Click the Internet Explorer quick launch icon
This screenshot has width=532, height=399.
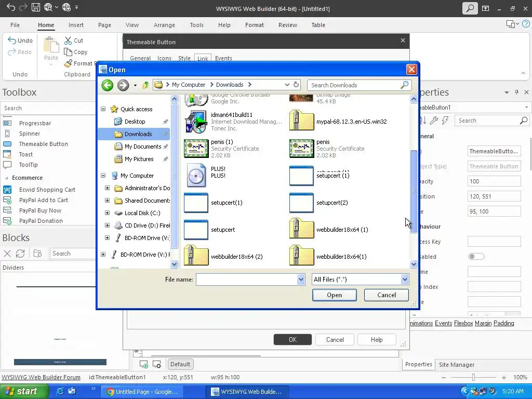(x=59, y=391)
